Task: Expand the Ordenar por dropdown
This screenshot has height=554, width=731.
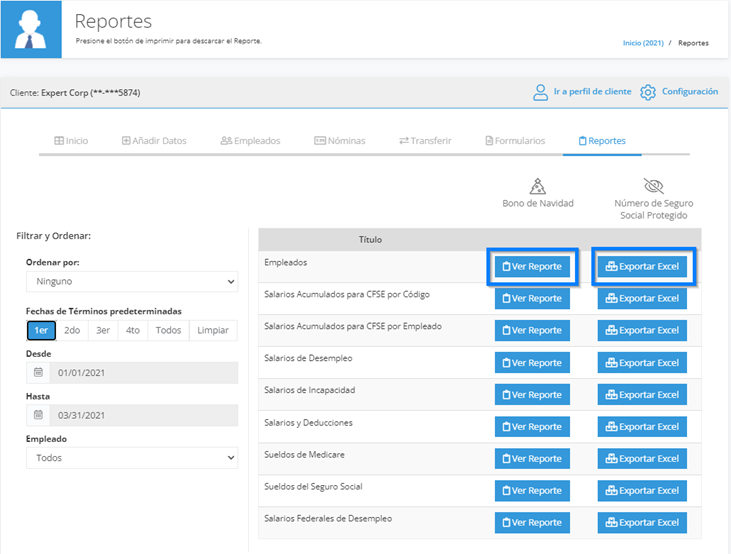Action: pyautogui.click(x=132, y=282)
